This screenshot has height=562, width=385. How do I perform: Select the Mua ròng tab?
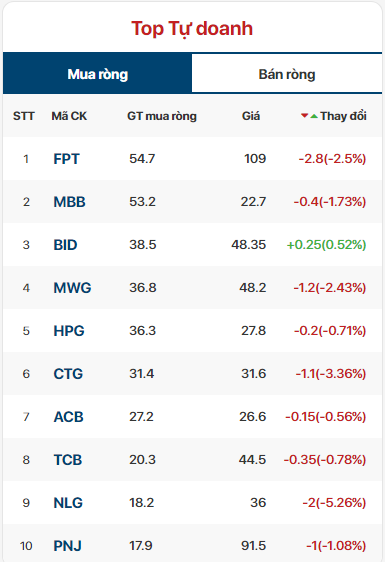[98, 74]
